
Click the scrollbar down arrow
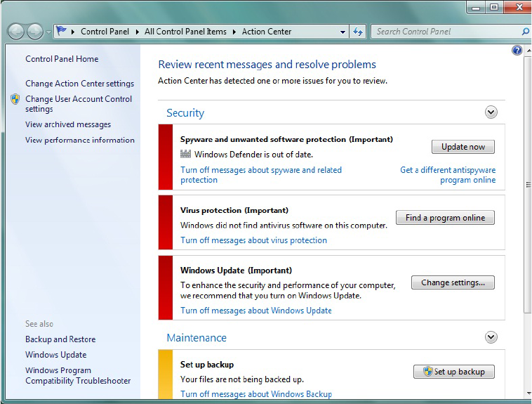(528, 393)
